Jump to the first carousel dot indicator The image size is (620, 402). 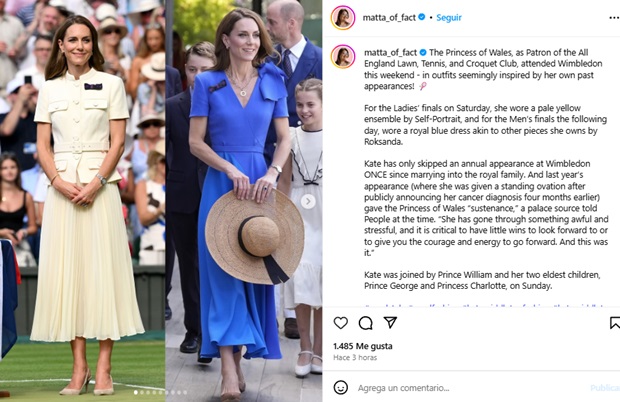pos(136,393)
